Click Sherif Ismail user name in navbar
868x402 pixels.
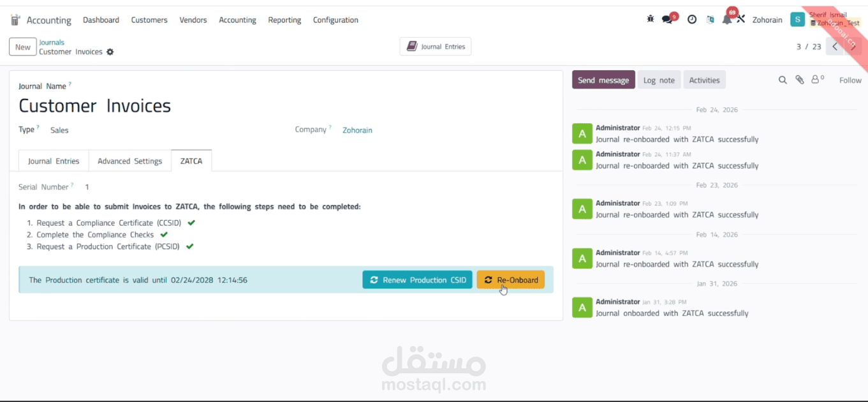[828, 15]
